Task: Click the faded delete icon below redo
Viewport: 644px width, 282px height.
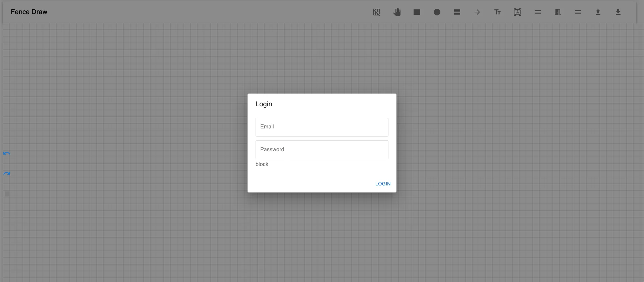Action: (x=7, y=194)
